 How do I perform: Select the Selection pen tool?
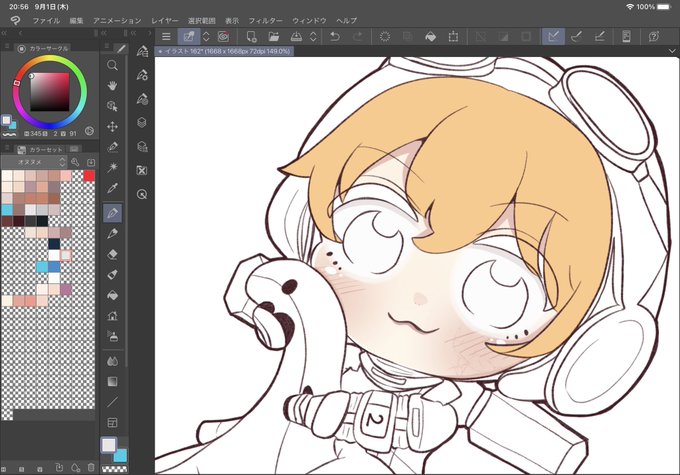[x=112, y=147]
